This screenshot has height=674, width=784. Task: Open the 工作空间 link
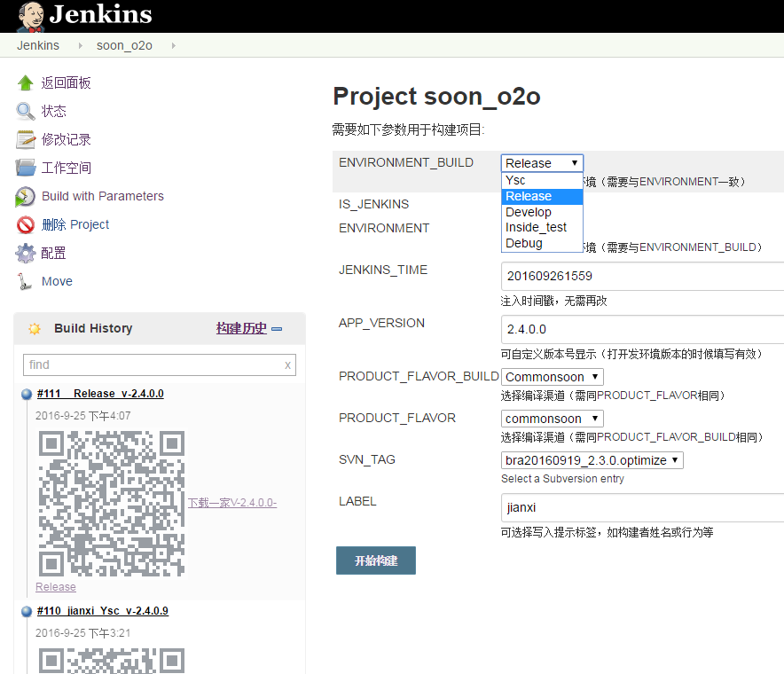click(66, 168)
